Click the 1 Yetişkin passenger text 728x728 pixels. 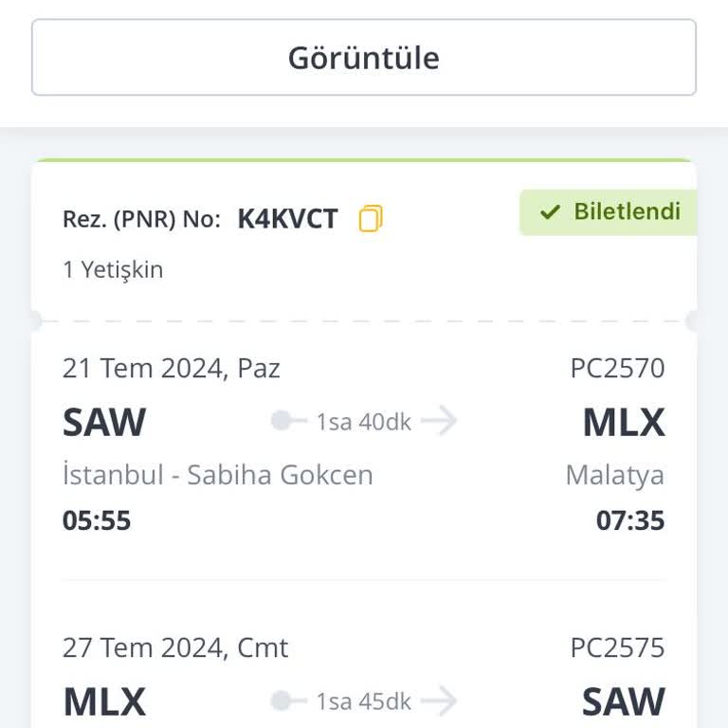point(113,269)
